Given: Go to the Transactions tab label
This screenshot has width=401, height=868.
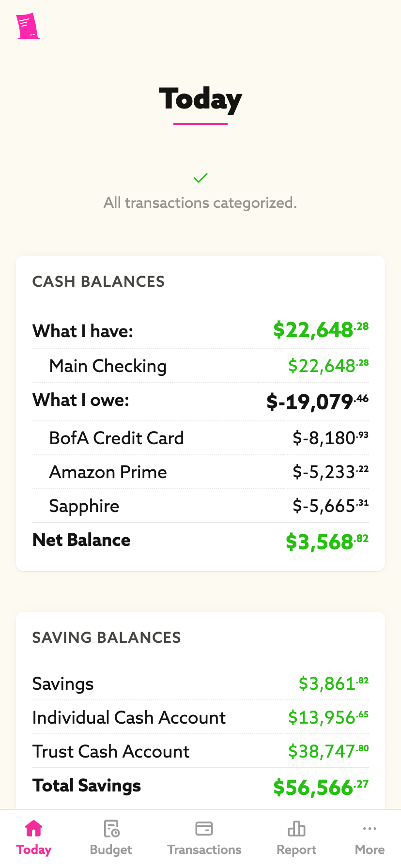Looking at the screenshot, I should (204, 850).
